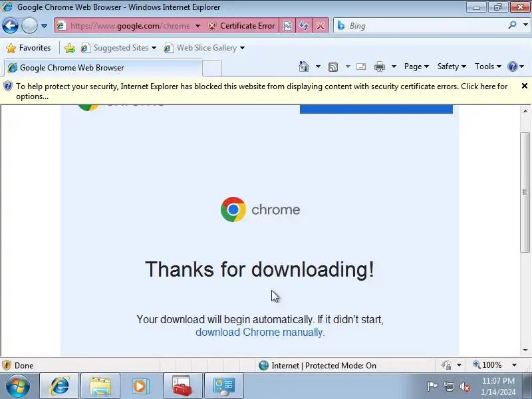This screenshot has height=399, width=532.
Task: Open the Safety menu
Action: click(452, 66)
